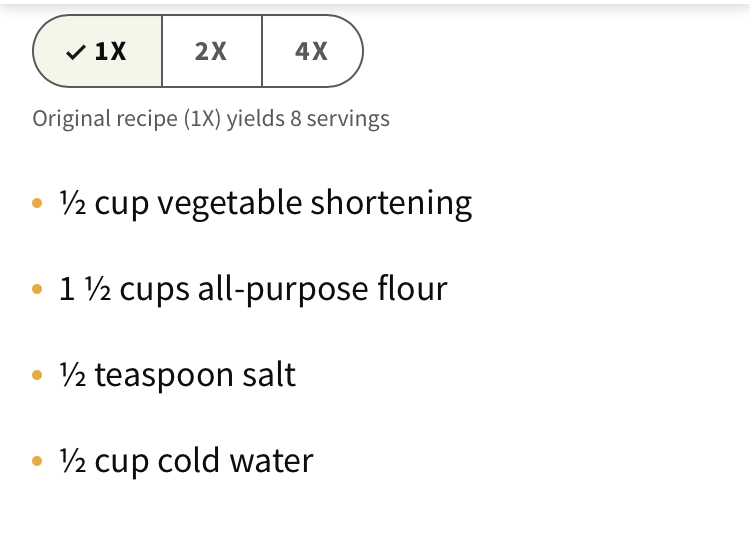750x557 pixels.
Task: Scale the recipe to 4X
Action: 312,51
